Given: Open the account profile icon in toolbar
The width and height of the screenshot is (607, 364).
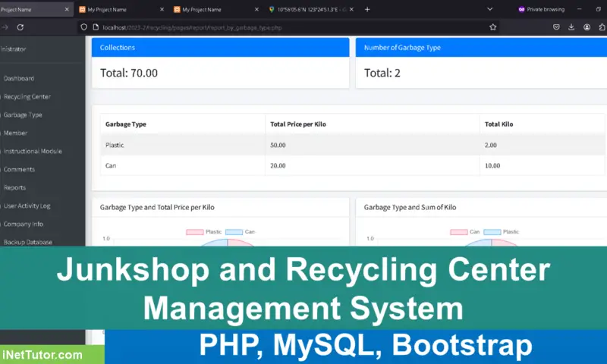Looking at the screenshot, I should click(x=587, y=27).
